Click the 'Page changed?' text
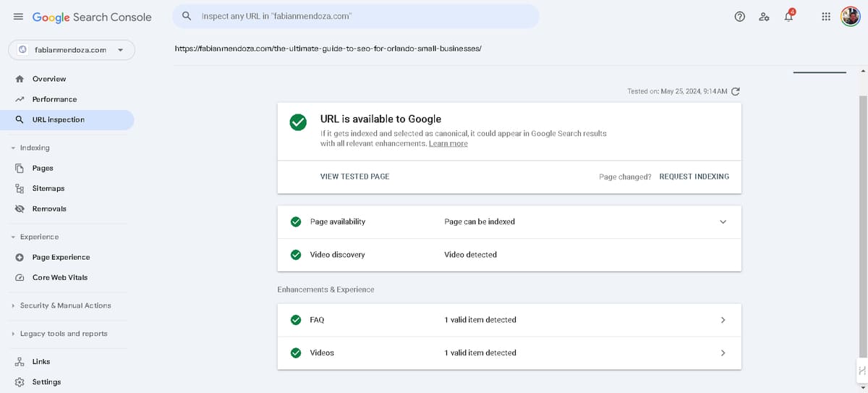Screen dimensions: 868x393 [x=626, y=177]
